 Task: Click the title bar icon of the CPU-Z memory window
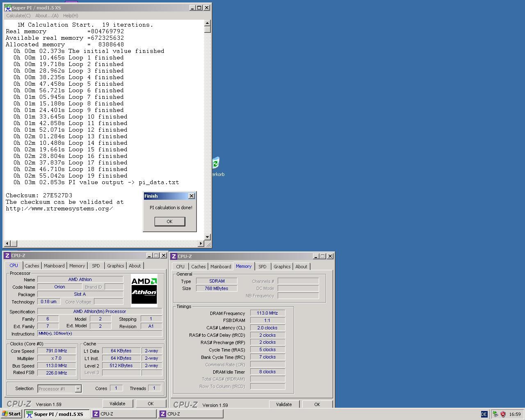[x=174, y=256]
